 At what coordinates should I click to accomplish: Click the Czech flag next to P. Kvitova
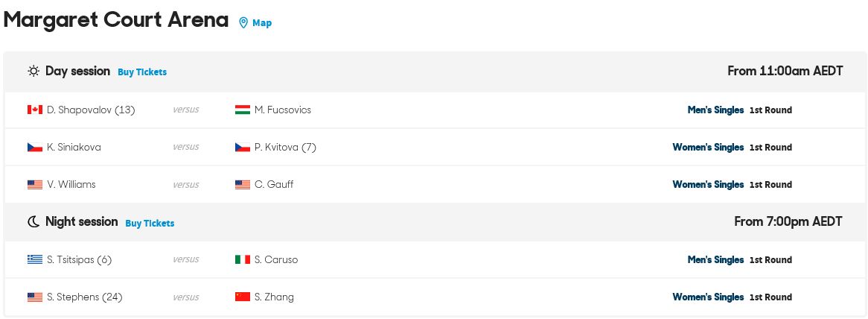tap(243, 148)
